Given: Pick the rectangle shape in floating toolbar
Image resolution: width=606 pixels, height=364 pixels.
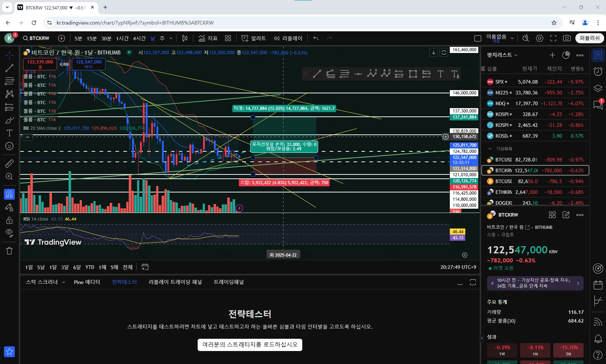Looking at the screenshot, I should (x=413, y=74).
